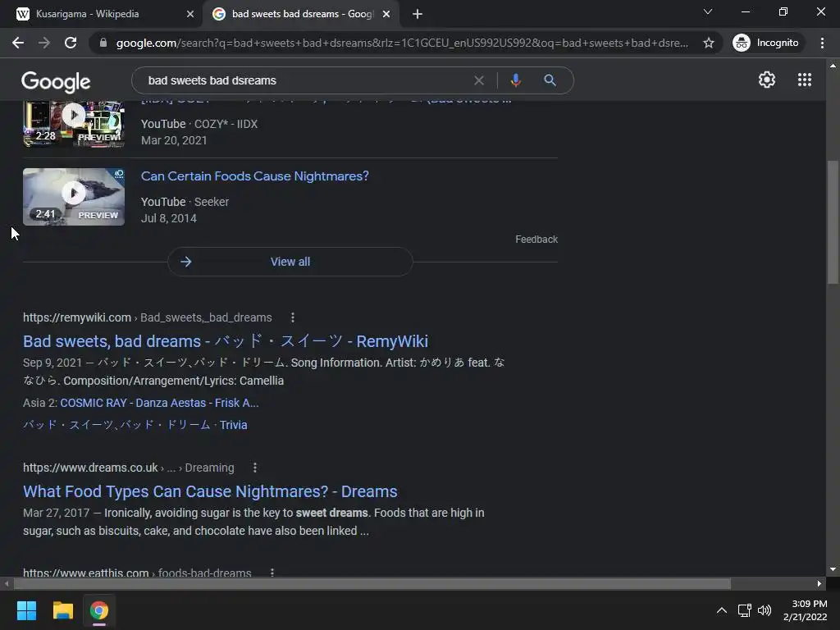
Task: Go back to previous page
Action: pyautogui.click(x=18, y=43)
